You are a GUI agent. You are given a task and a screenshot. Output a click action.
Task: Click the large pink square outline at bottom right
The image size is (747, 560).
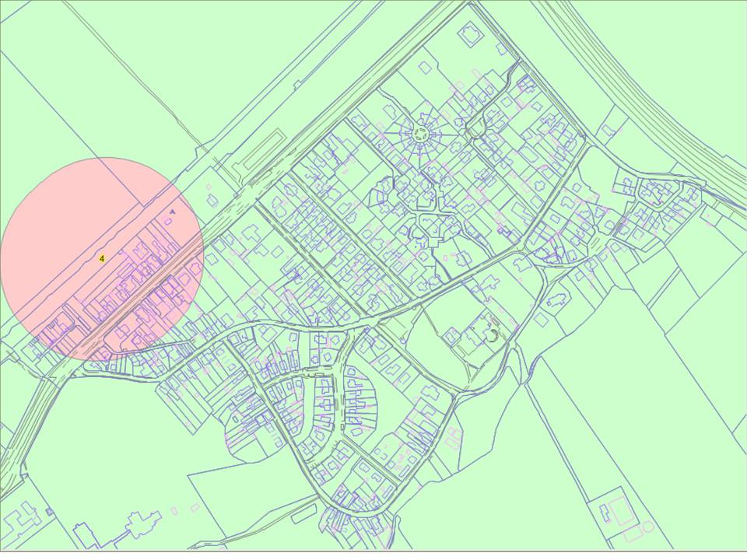point(622,511)
